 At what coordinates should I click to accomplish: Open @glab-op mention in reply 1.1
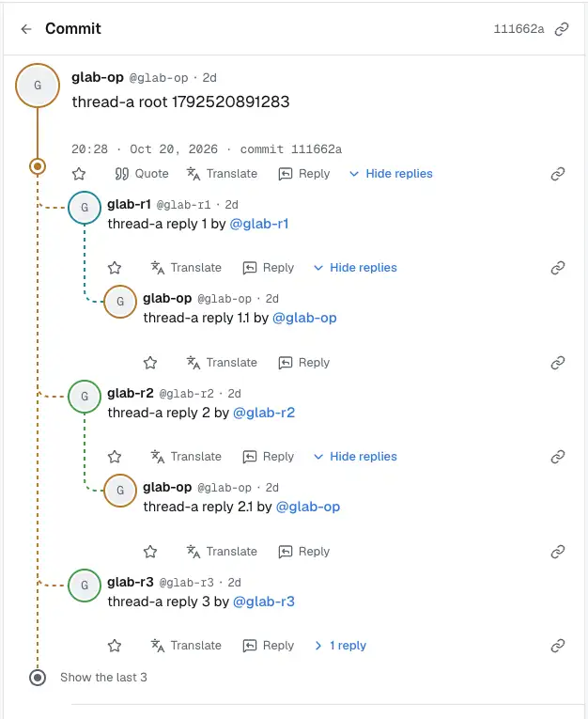[304, 318]
